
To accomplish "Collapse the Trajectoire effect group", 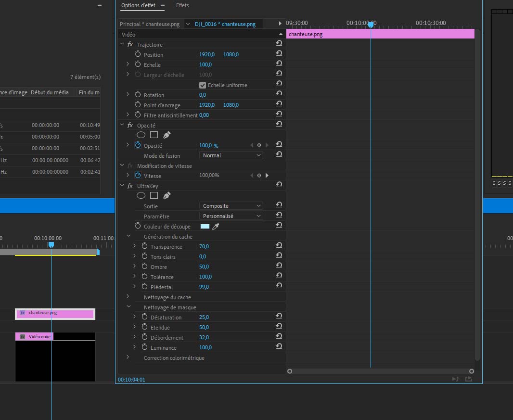I will coord(122,44).
